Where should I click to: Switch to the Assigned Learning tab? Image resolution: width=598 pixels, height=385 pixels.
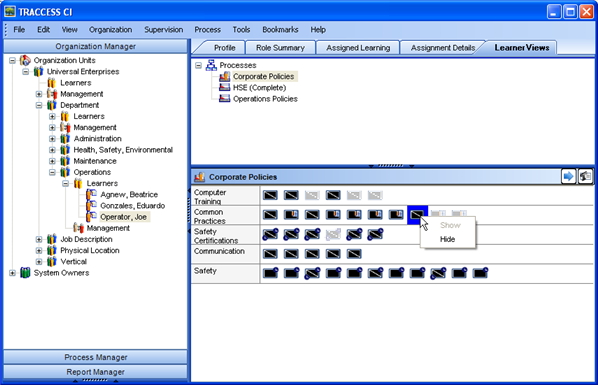click(358, 48)
